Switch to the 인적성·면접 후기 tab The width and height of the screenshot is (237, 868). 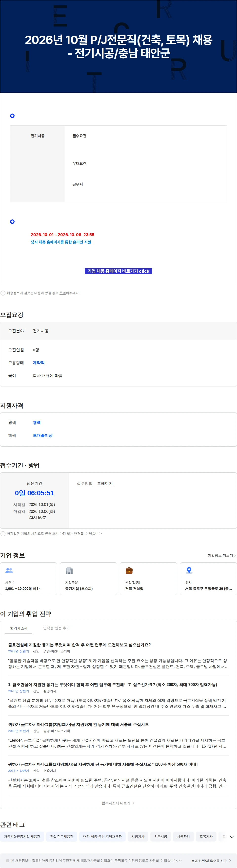pos(56,628)
